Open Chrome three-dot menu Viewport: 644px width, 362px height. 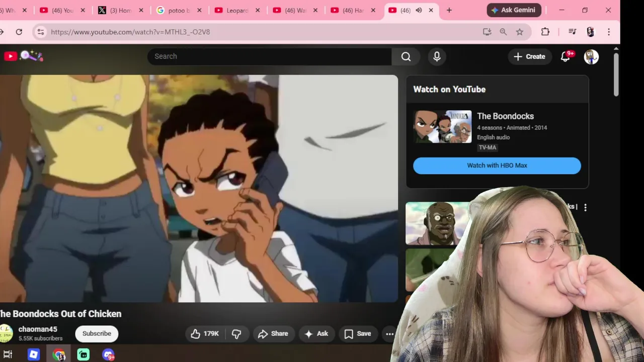click(x=609, y=32)
